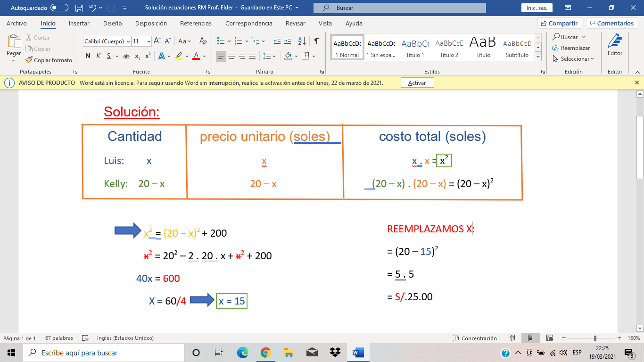Sort the selection alphabetically
The image size is (644, 362).
[303, 41]
